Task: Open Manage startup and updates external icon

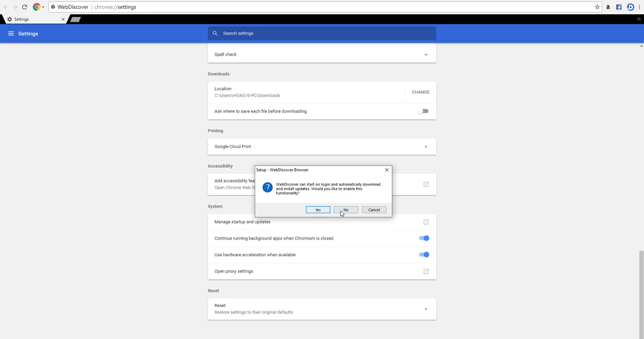Action: pyautogui.click(x=426, y=222)
